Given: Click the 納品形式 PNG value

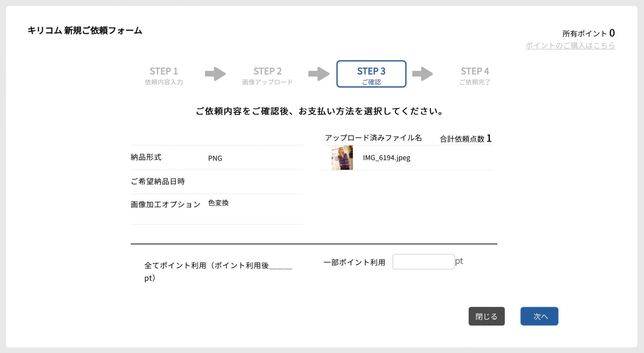Looking at the screenshot, I should tap(215, 158).
